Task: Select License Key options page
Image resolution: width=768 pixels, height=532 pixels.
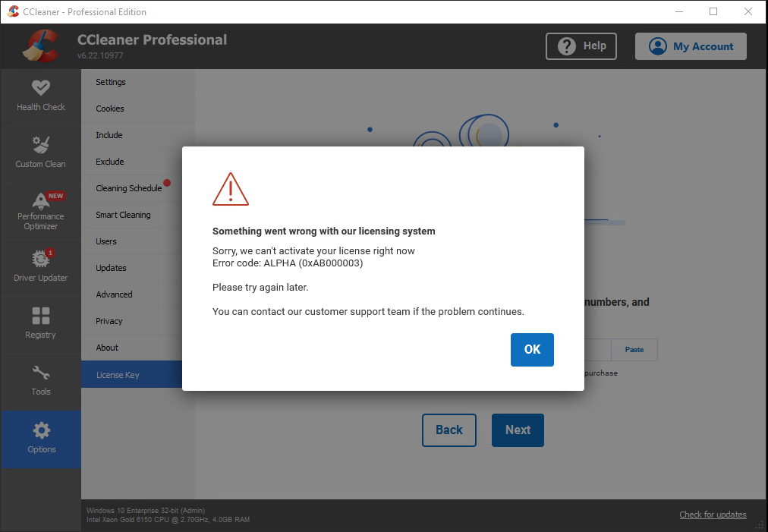Action: (118, 375)
